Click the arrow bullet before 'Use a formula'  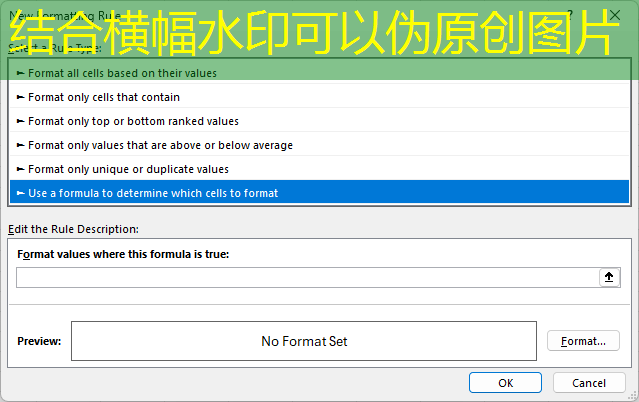[20, 193]
